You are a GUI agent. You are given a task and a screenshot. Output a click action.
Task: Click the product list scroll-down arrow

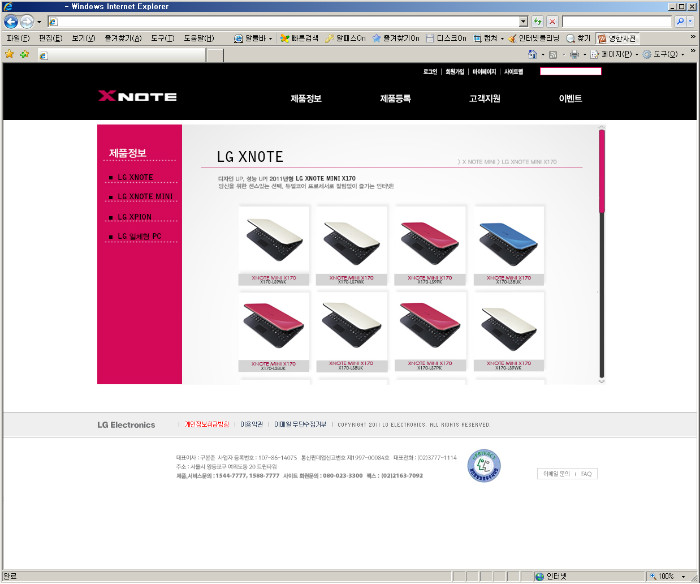[602, 381]
